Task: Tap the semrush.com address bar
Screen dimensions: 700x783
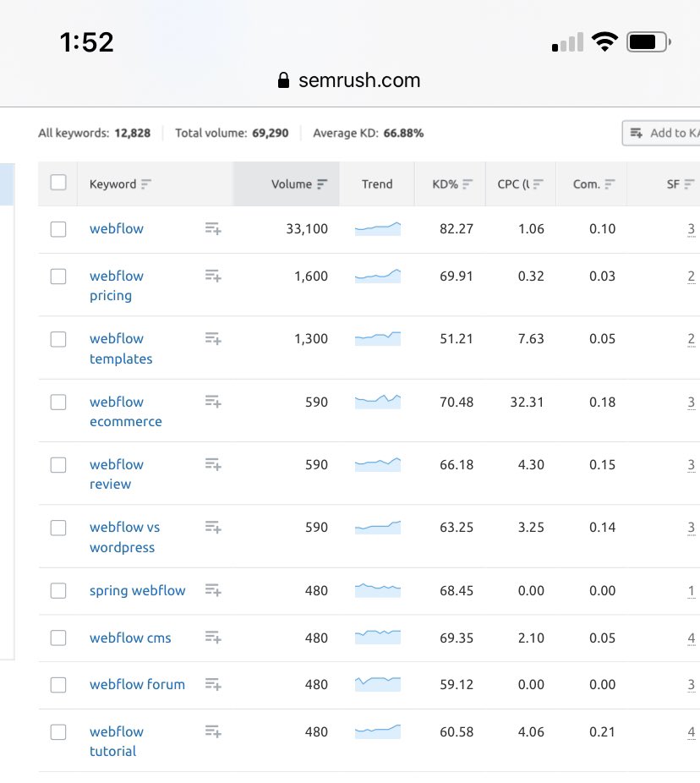Action: (349, 80)
